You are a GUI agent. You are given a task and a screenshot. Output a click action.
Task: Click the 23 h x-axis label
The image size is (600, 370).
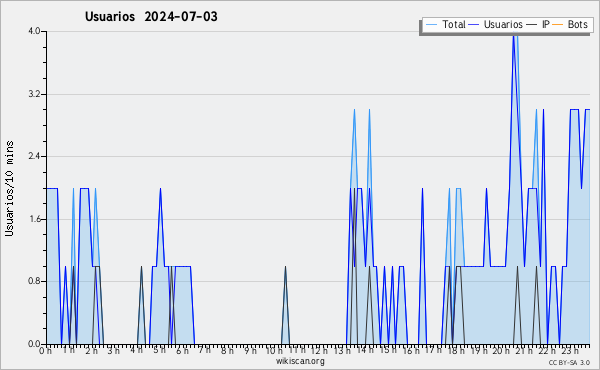(569, 351)
